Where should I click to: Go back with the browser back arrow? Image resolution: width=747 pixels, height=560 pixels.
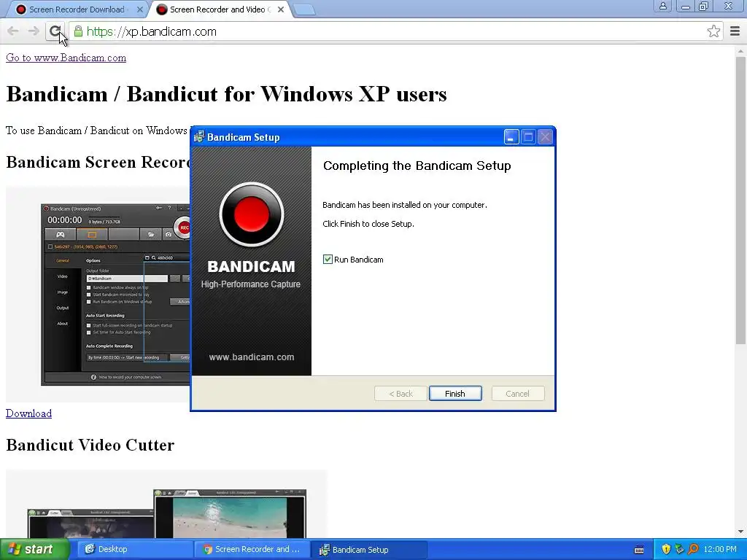click(x=13, y=31)
